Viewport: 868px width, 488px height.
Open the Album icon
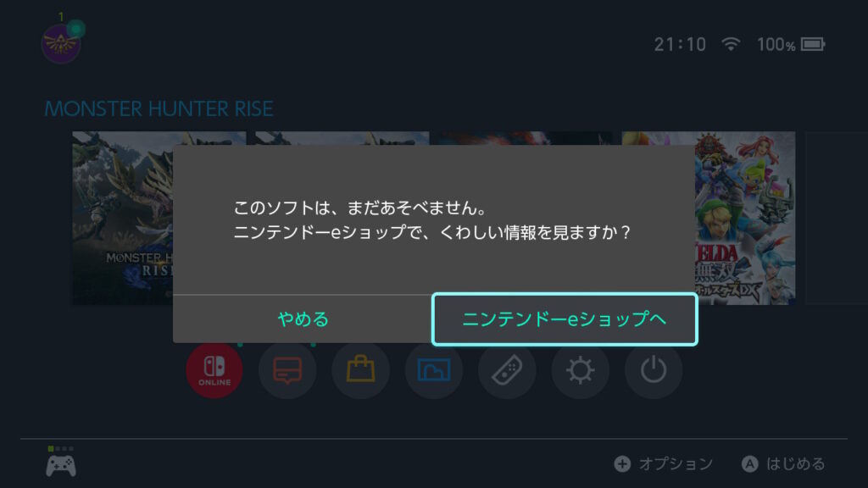click(x=433, y=369)
